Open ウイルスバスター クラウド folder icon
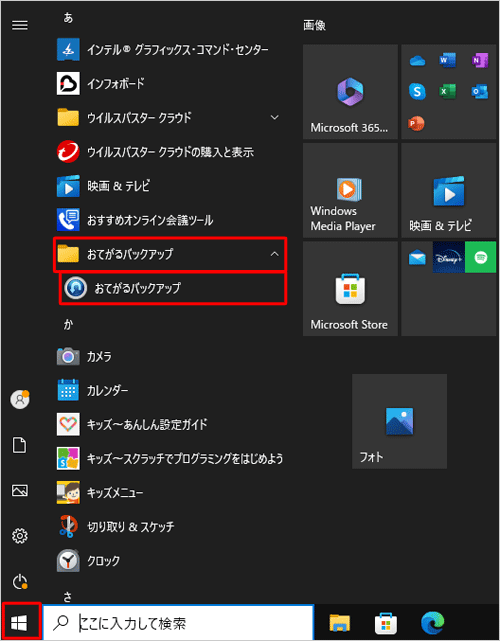Viewport: 500px width, 641px height. point(68,118)
